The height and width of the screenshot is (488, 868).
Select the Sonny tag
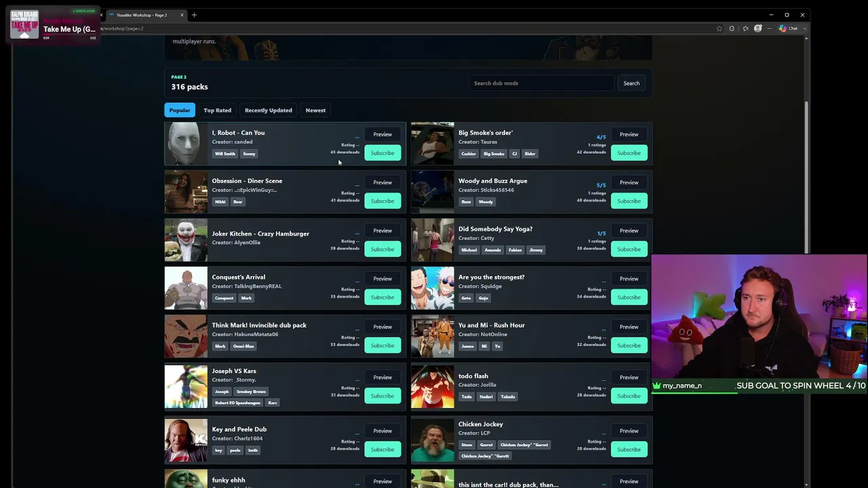tap(250, 154)
